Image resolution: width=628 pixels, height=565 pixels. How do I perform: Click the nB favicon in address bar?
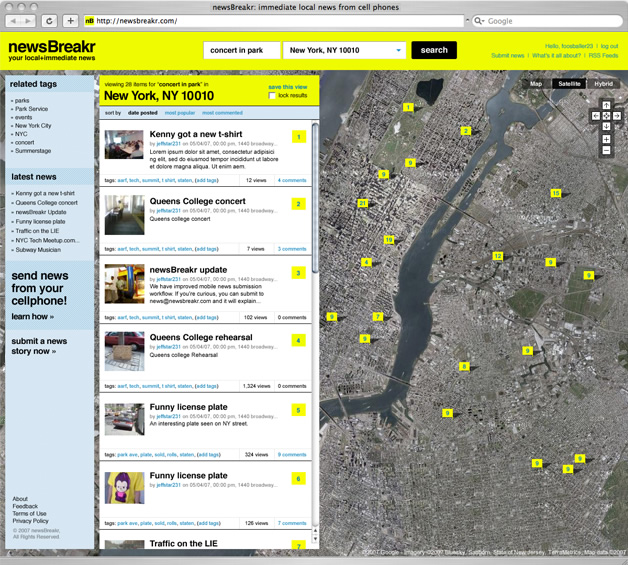[x=89, y=21]
